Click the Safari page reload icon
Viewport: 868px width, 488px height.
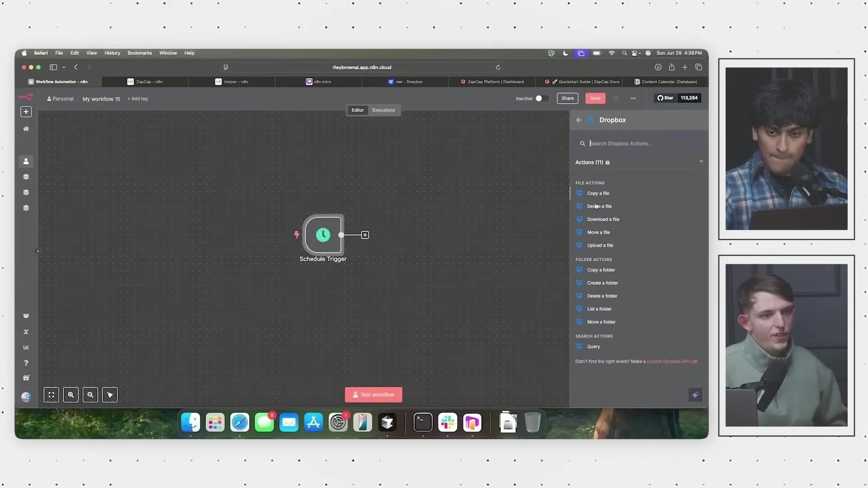click(x=498, y=67)
